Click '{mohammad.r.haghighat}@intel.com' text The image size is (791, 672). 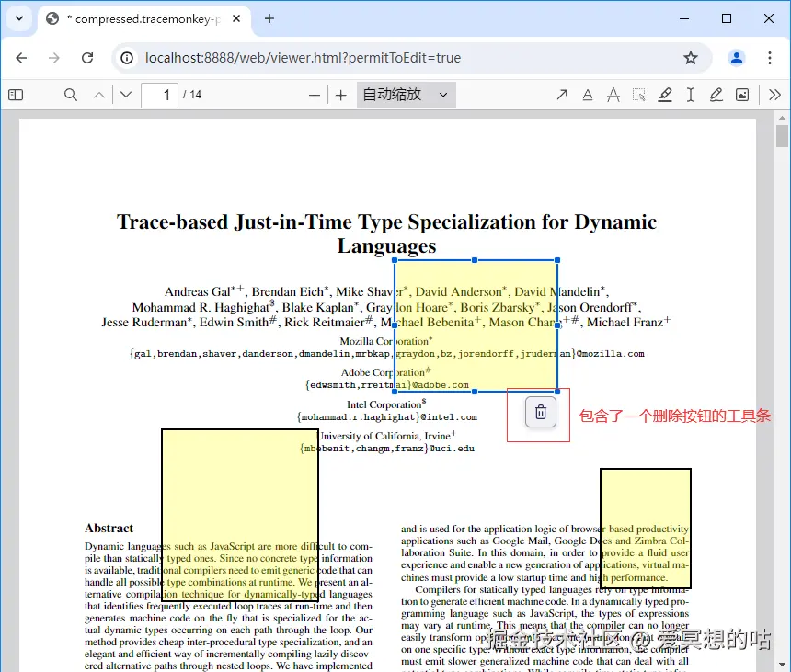click(387, 417)
